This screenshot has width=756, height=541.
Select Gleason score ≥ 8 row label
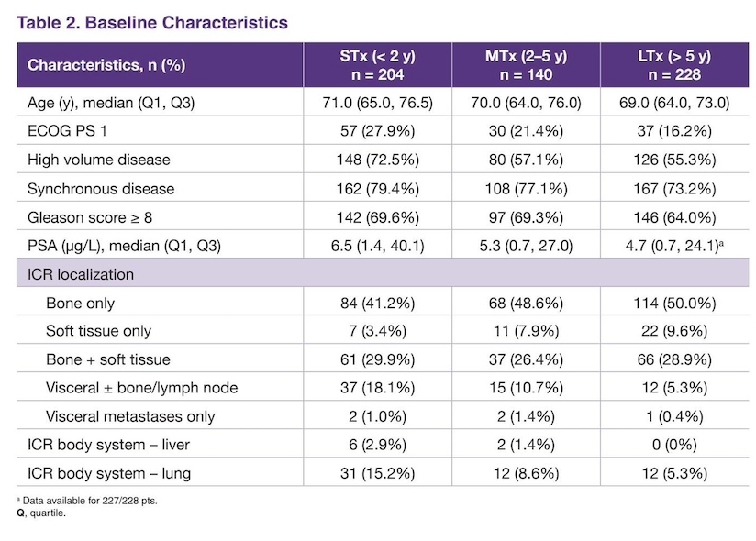[x=90, y=217]
